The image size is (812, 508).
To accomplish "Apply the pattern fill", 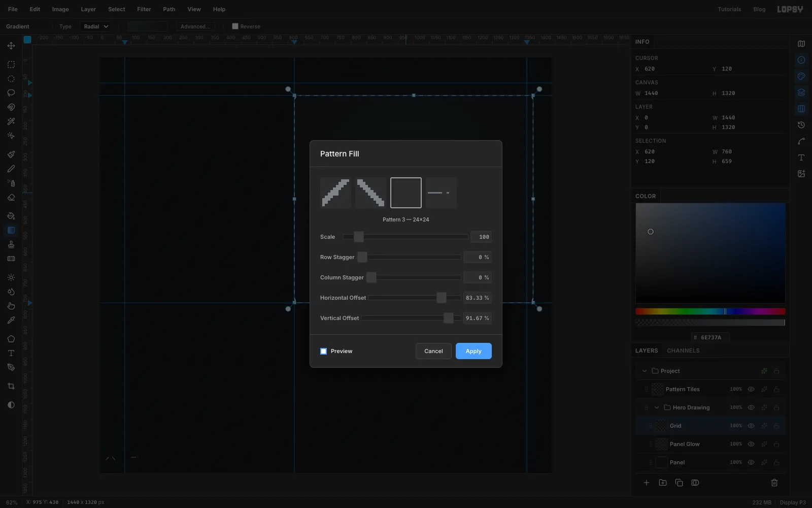I will tap(473, 351).
